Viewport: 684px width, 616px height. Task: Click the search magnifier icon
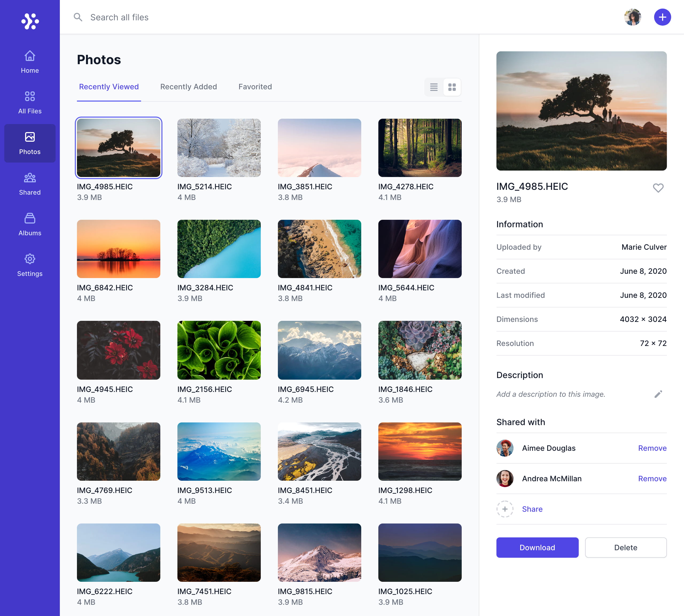click(78, 17)
